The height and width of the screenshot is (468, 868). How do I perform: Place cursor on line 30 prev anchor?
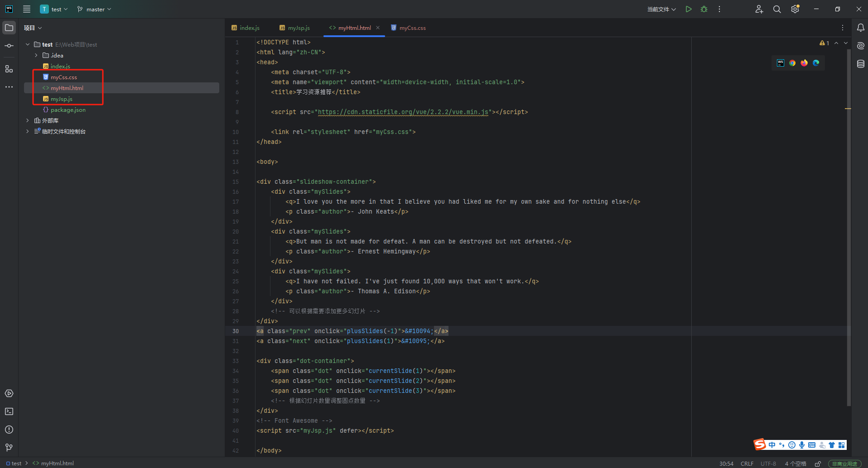pos(352,331)
